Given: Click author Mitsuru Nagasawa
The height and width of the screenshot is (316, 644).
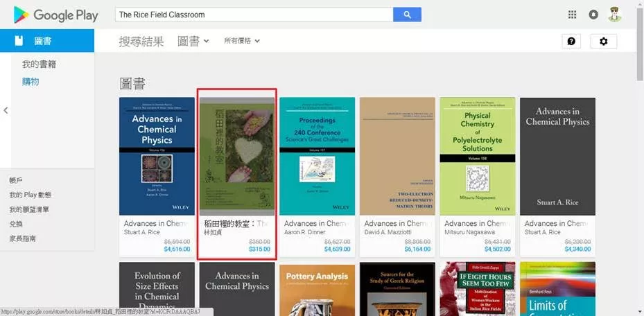Looking at the screenshot, I should 469,232.
